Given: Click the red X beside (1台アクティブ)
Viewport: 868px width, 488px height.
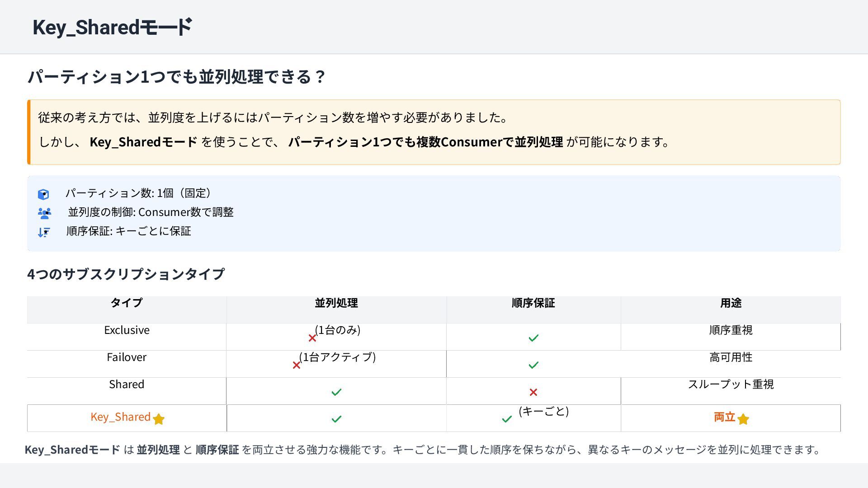Looking at the screenshot, I should (297, 365).
